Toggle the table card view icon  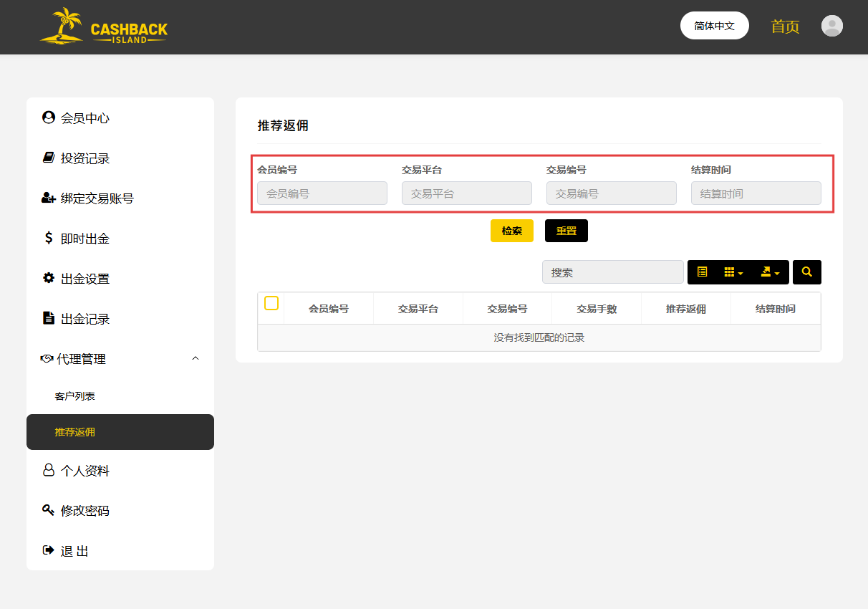pyautogui.click(x=702, y=272)
